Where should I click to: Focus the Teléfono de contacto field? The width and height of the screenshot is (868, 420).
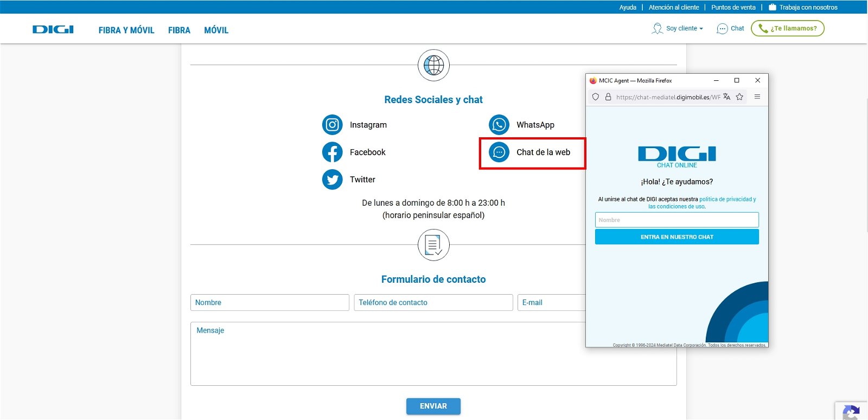pos(433,302)
